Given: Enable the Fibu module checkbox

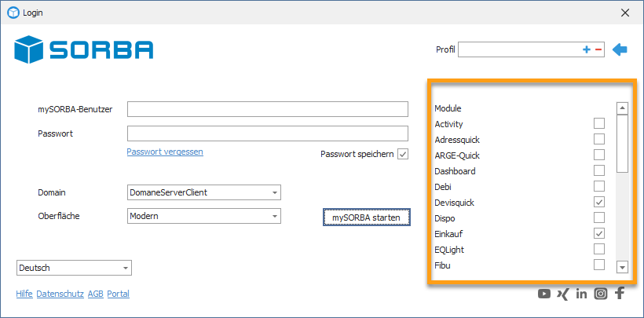Looking at the screenshot, I should [599, 265].
